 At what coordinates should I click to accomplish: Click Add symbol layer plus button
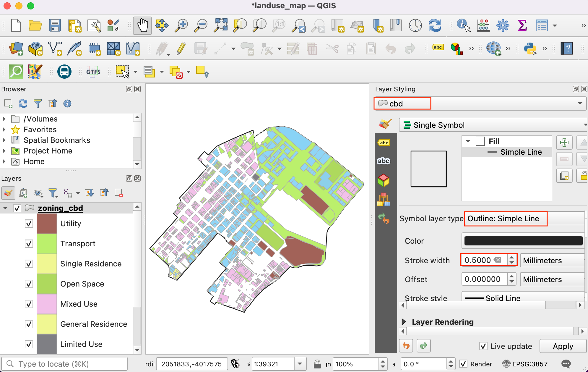(564, 143)
